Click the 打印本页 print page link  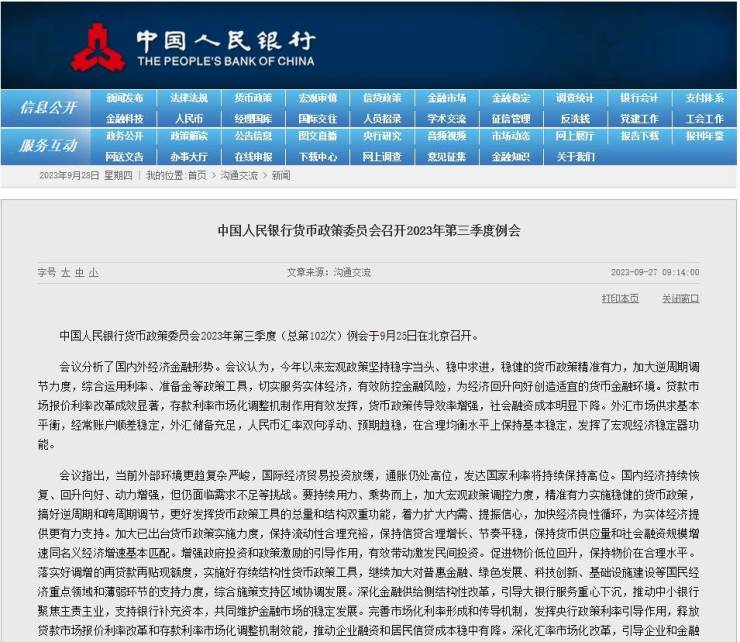tap(620, 298)
